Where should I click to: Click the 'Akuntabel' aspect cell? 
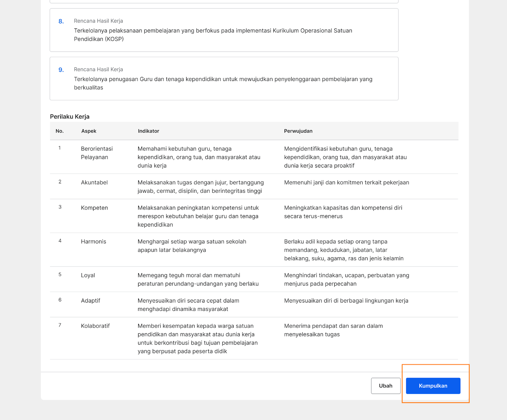[x=94, y=182]
